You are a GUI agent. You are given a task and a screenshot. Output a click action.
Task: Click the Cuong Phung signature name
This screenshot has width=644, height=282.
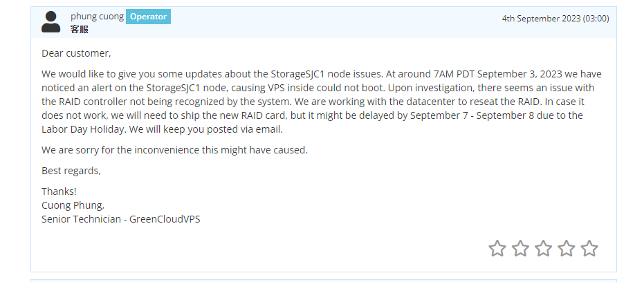[x=73, y=205]
